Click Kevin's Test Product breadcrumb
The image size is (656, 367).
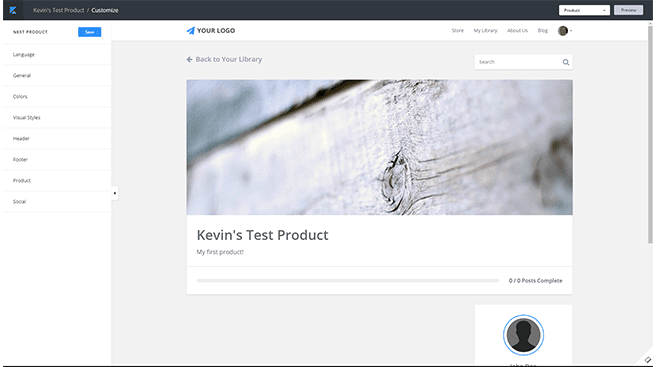coord(59,10)
